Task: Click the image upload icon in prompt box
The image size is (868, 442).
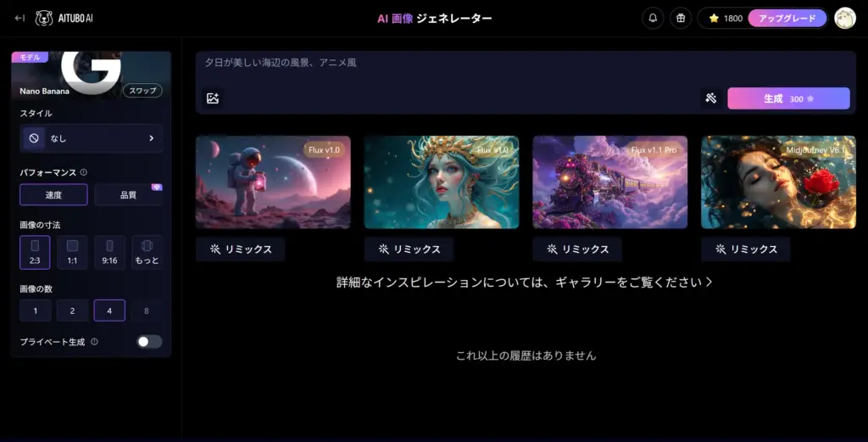Action: (x=213, y=98)
